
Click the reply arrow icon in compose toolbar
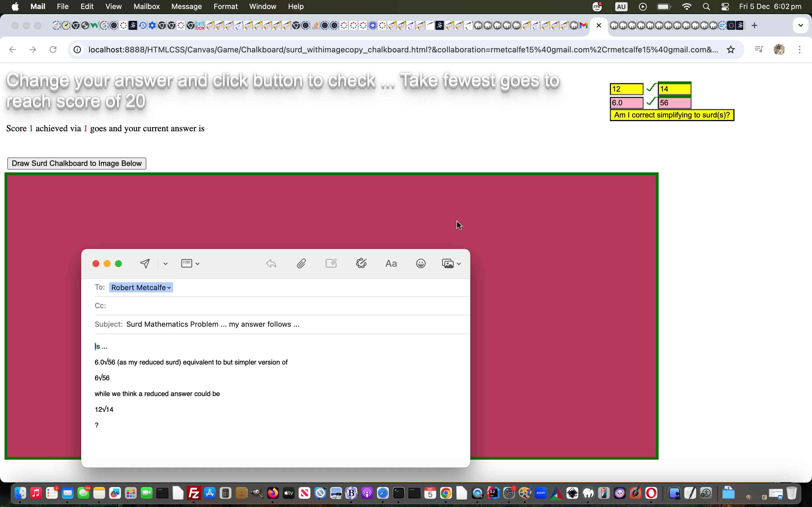271,263
